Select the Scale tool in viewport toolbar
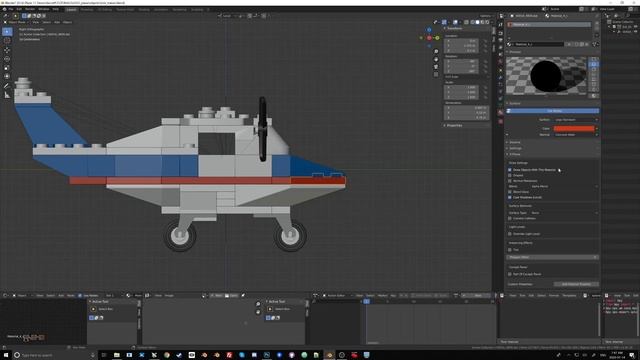640x360 pixels. (x=7, y=68)
